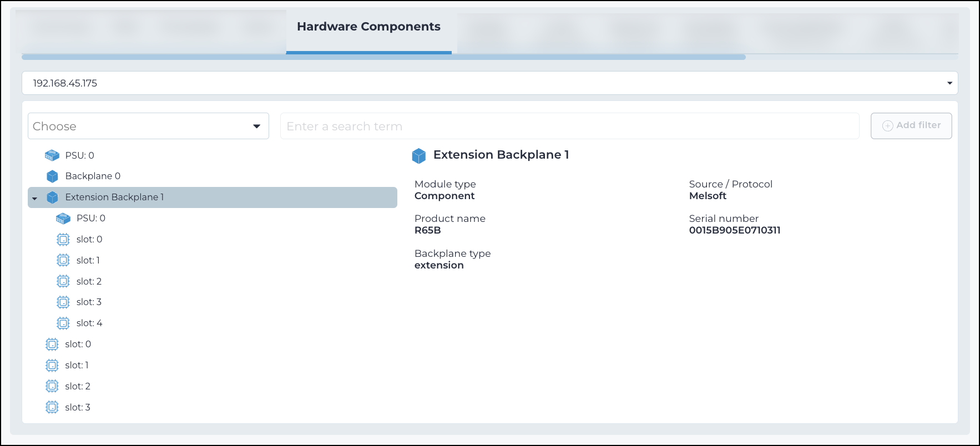Click the cube icon beside the details panel heading
This screenshot has width=980, height=446.
pos(419,156)
